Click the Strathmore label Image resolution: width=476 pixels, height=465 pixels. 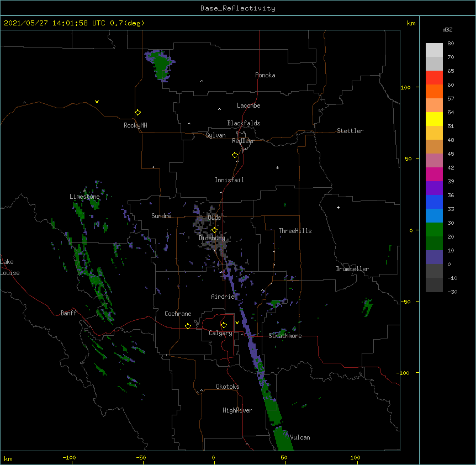285,336
